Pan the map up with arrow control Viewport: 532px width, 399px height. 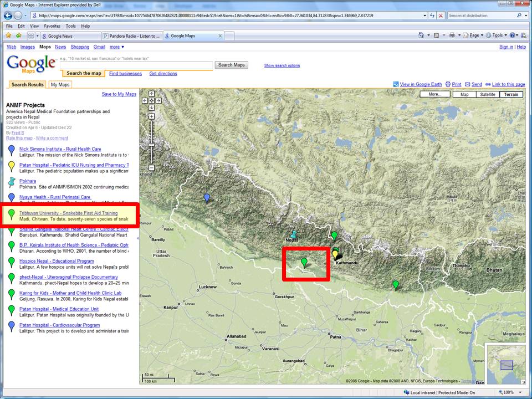(x=152, y=94)
